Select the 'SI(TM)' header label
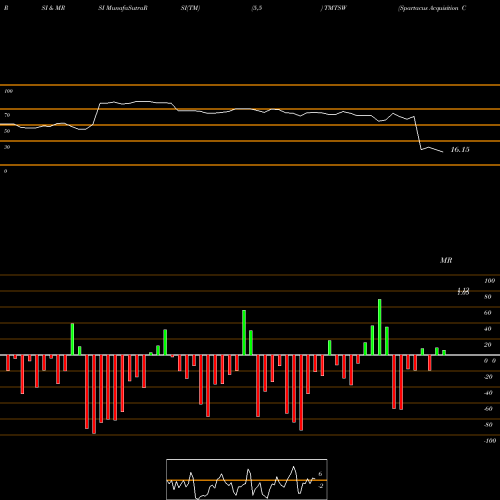Image resolution: width=500 pixels, height=500 pixels. point(190,8)
